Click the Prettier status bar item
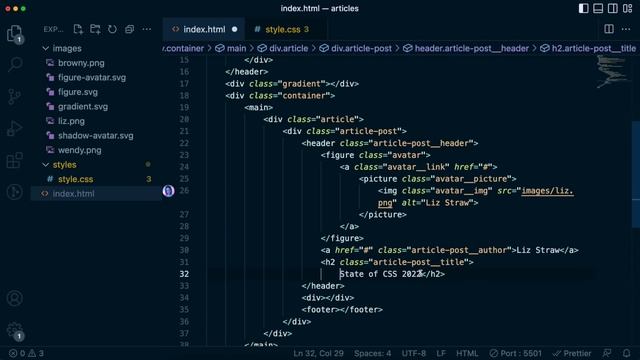 pyautogui.click(x=572, y=353)
